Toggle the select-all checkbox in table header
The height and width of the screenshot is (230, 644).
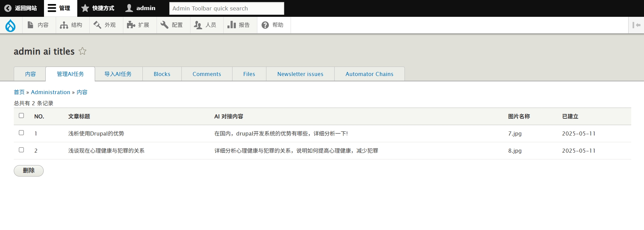(x=22, y=116)
